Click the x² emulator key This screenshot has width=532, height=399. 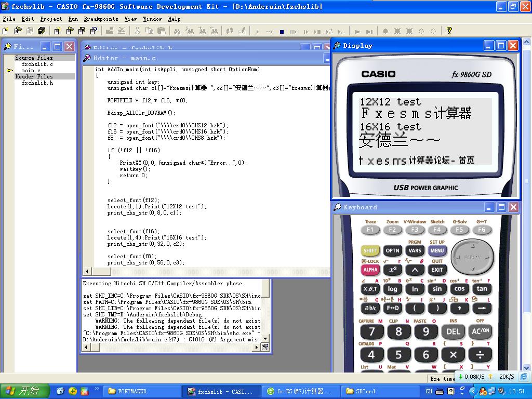[x=393, y=270]
